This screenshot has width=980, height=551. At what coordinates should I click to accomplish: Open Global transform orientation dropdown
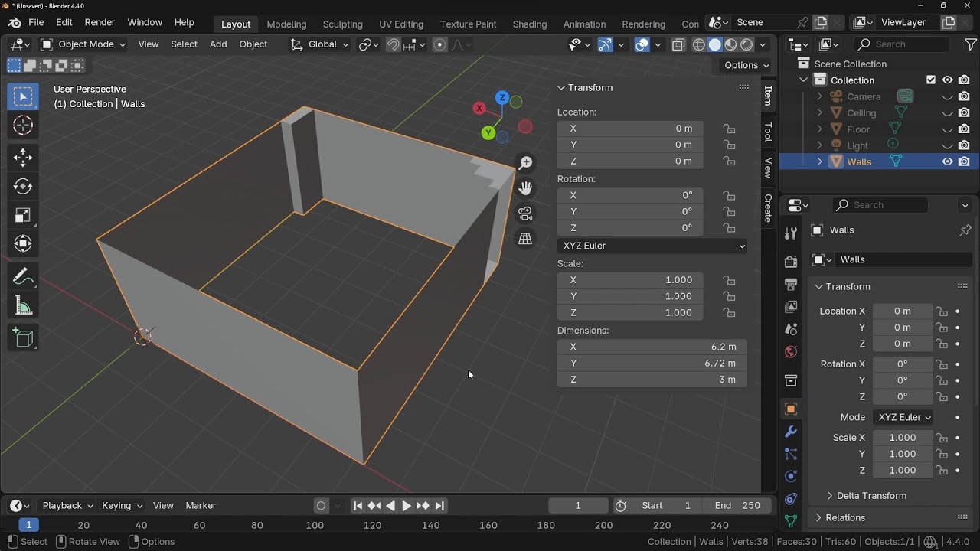click(x=319, y=44)
